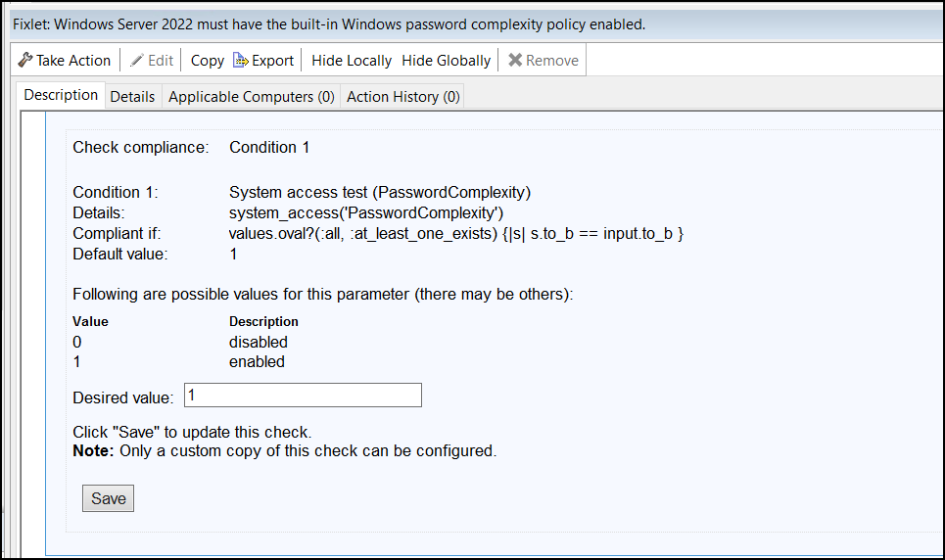Image resolution: width=945 pixels, height=560 pixels.
Task: Click the Remove X icon
Action: coord(515,61)
